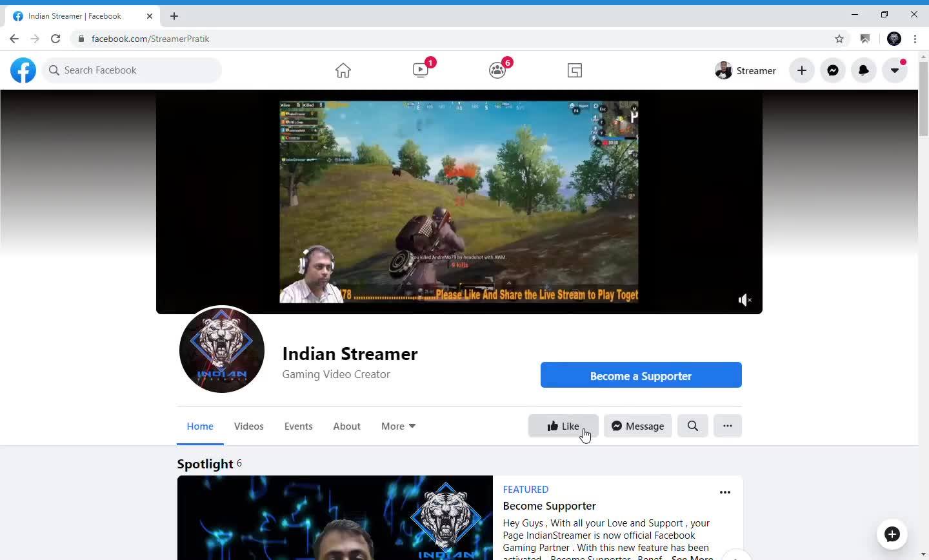The image size is (929, 560).
Task: Click the new message floating plus button
Action: click(892, 534)
